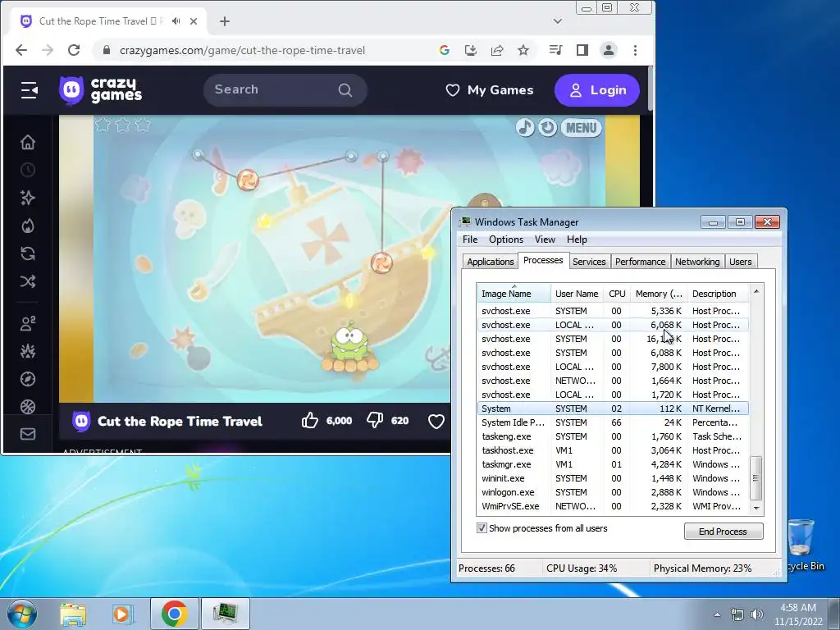Toggle the Chrome side panel
The height and width of the screenshot is (630, 840).
[x=582, y=50]
